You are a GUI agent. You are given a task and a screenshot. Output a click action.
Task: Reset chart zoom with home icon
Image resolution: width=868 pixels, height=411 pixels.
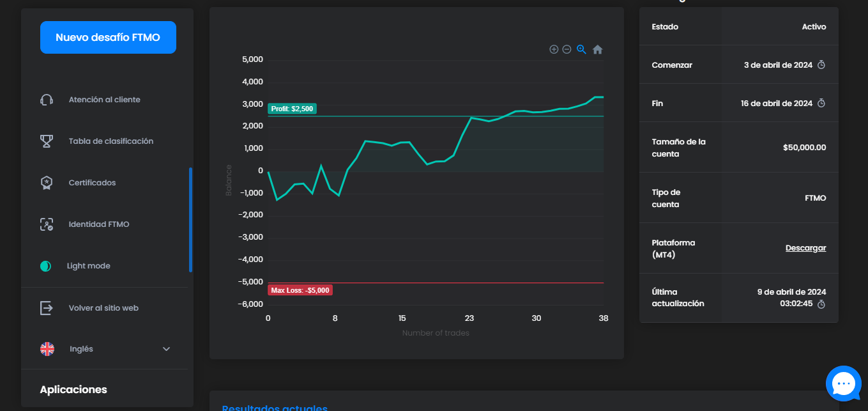pos(598,49)
